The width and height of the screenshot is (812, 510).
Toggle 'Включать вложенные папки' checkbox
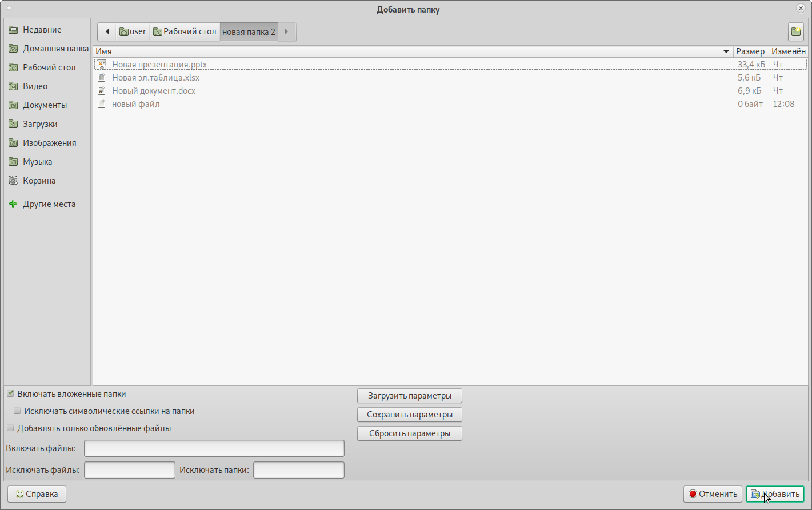[x=10, y=394]
